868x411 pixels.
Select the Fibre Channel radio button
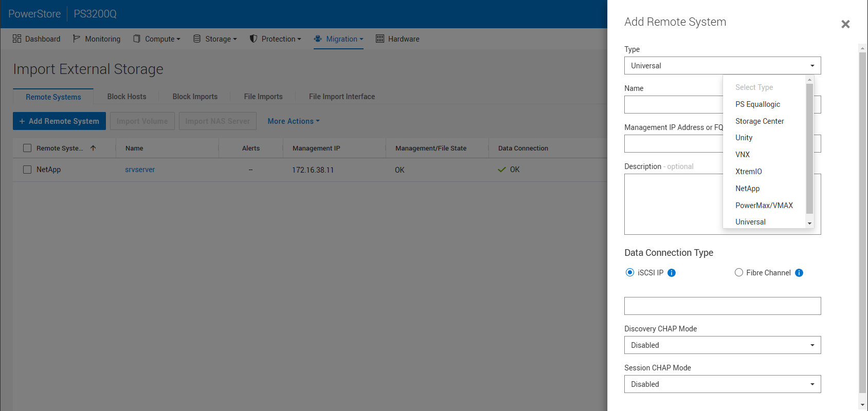tap(739, 272)
